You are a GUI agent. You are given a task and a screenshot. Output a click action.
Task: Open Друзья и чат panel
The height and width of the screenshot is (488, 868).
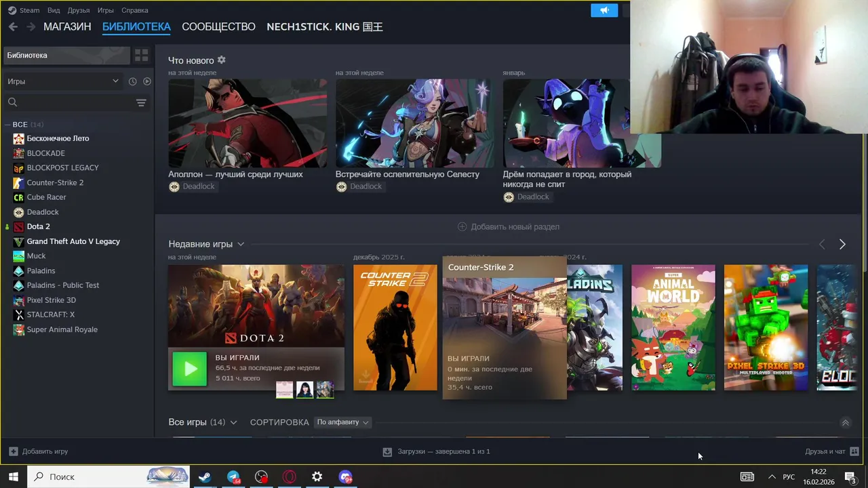pos(832,451)
